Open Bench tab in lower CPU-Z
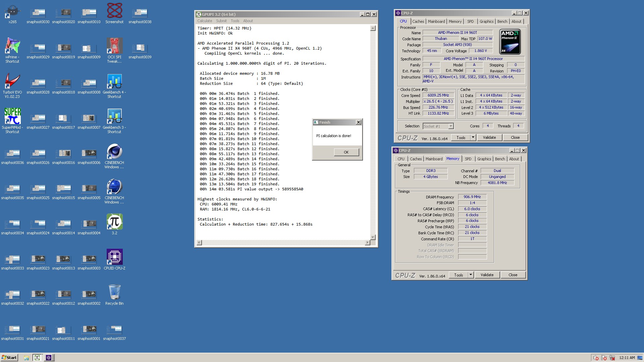The height and width of the screenshot is (362, 644). pos(500,159)
